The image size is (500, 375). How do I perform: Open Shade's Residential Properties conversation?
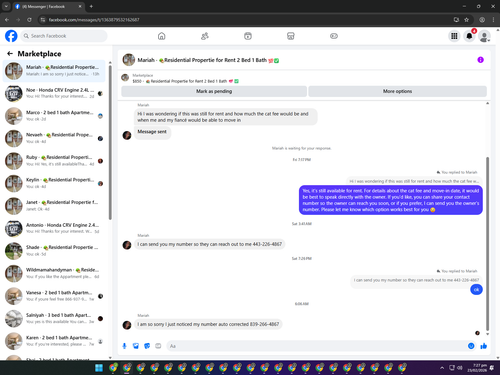pyautogui.click(x=54, y=251)
